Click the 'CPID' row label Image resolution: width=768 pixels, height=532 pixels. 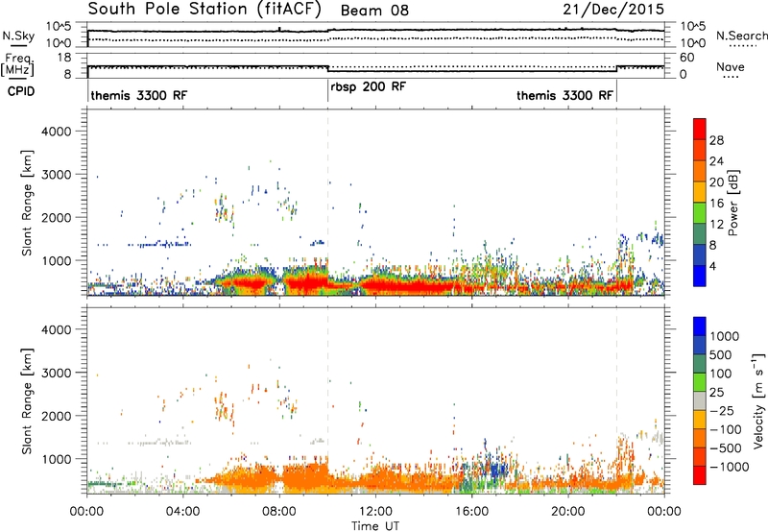point(21,91)
